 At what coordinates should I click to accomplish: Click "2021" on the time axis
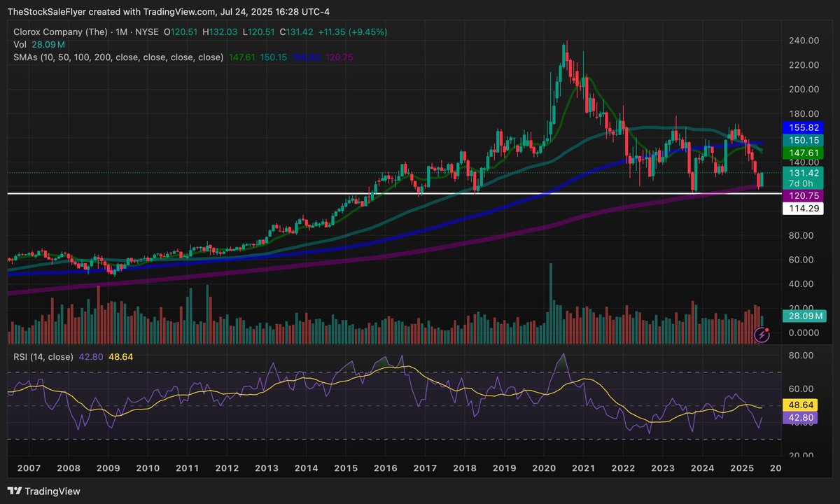(584, 468)
